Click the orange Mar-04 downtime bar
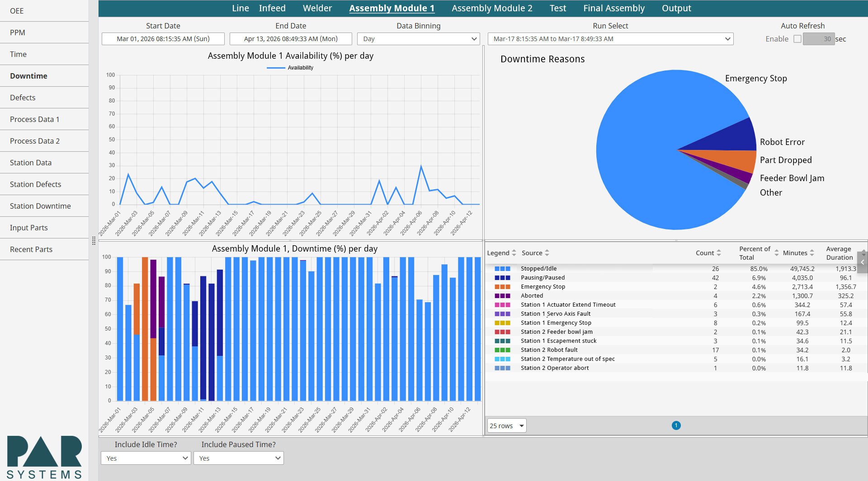The width and height of the screenshot is (868, 481). 145,329
